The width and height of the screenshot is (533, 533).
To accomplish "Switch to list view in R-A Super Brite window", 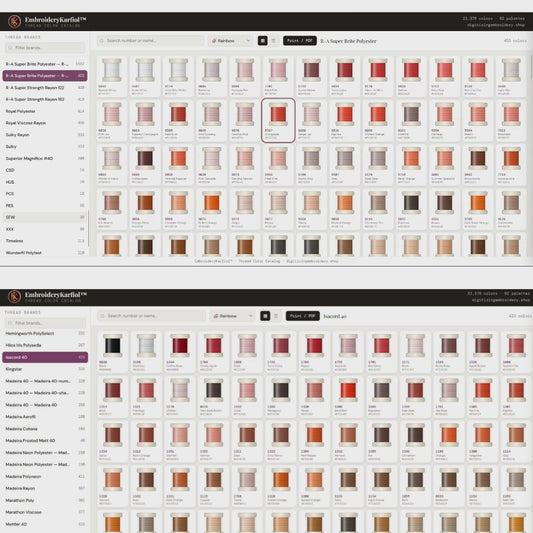I will click(274, 41).
